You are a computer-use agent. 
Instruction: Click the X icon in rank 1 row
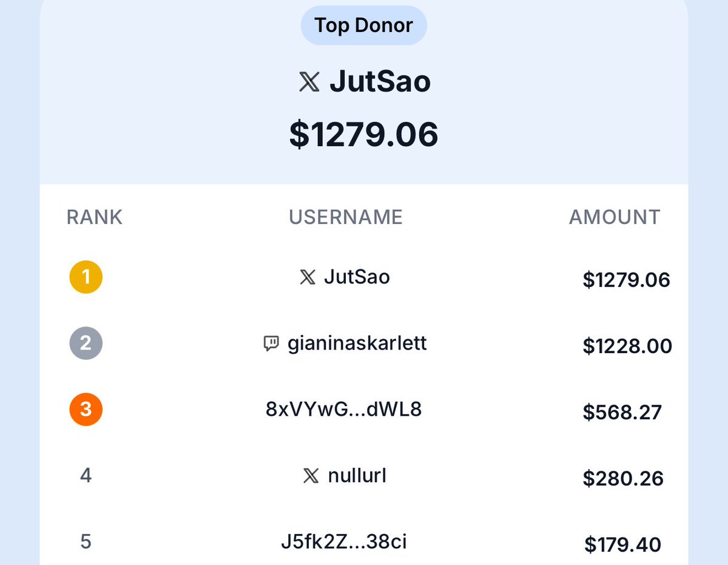308,277
